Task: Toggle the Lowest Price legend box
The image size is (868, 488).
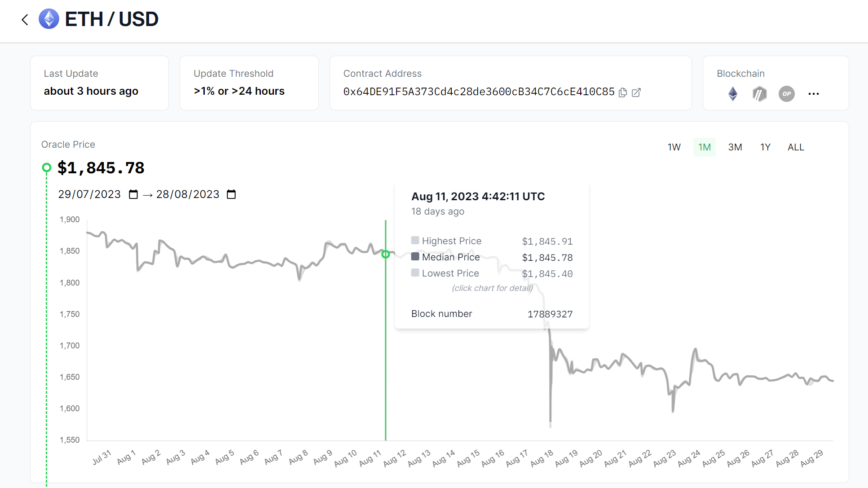Action: [x=415, y=273]
